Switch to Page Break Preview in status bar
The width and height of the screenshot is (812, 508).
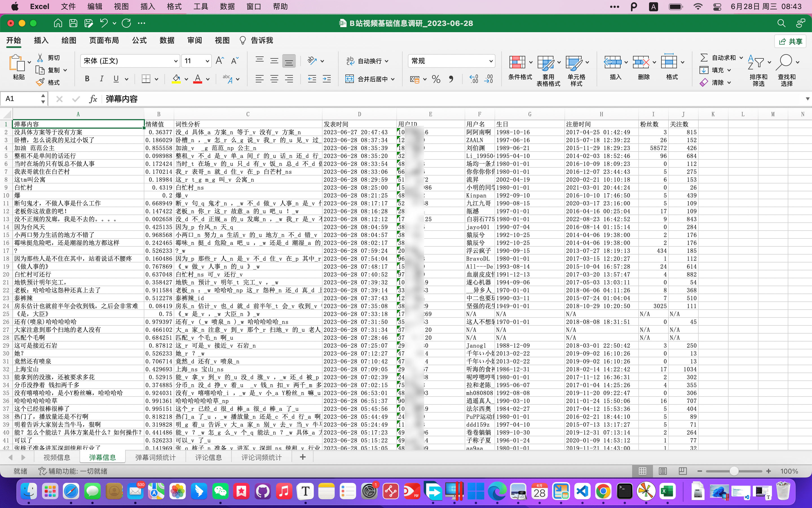click(x=683, y=471)
